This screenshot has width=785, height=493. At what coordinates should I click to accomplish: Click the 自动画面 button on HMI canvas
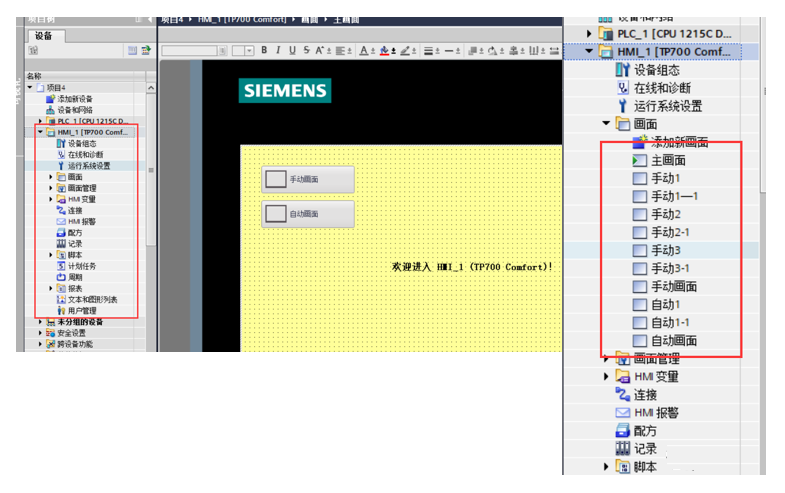[x=308, y=214]
